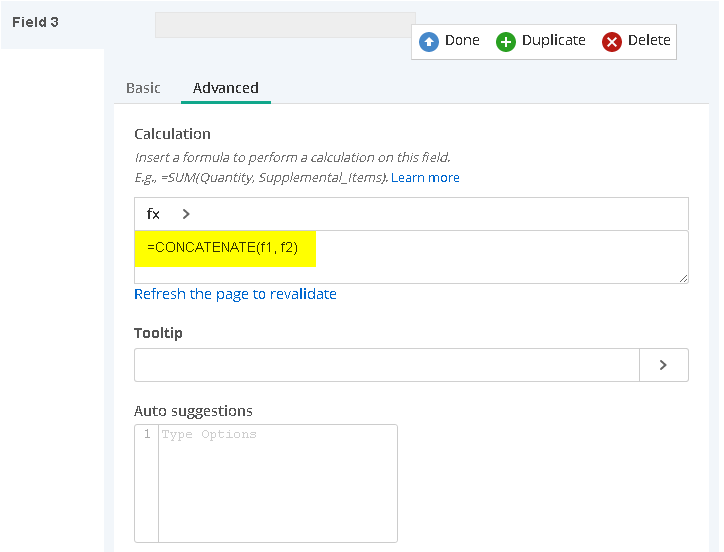Click the Done button label

pyautogui.click(x=462, y=40)
